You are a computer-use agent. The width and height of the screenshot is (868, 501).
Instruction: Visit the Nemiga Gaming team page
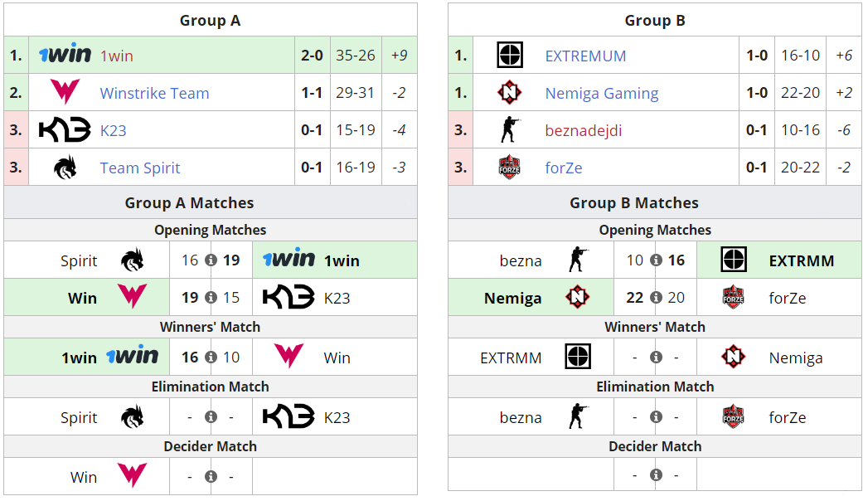click(601, 93)
